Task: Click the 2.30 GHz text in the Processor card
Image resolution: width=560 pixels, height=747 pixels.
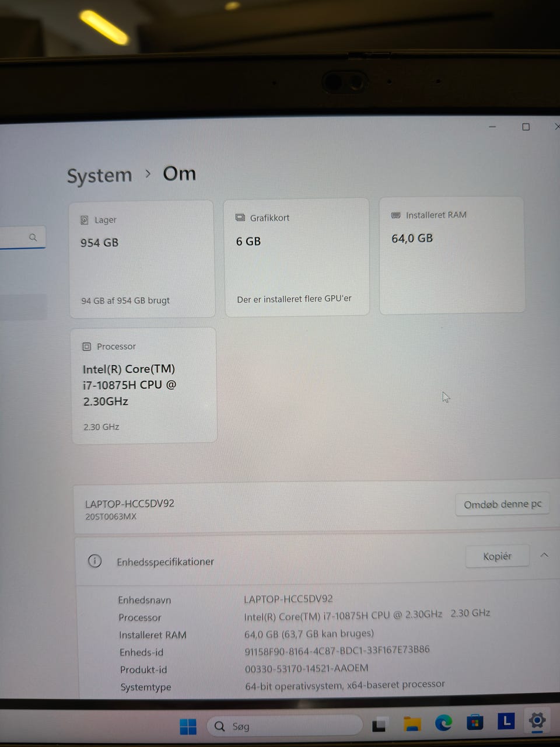Action: [x=101, y=427]
